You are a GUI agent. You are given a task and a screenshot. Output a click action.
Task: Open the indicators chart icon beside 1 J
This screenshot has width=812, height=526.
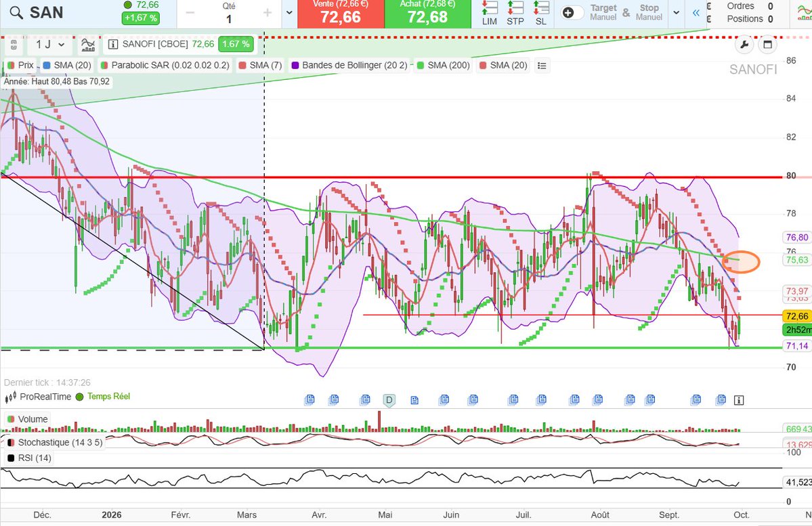(x=88, y=45)
